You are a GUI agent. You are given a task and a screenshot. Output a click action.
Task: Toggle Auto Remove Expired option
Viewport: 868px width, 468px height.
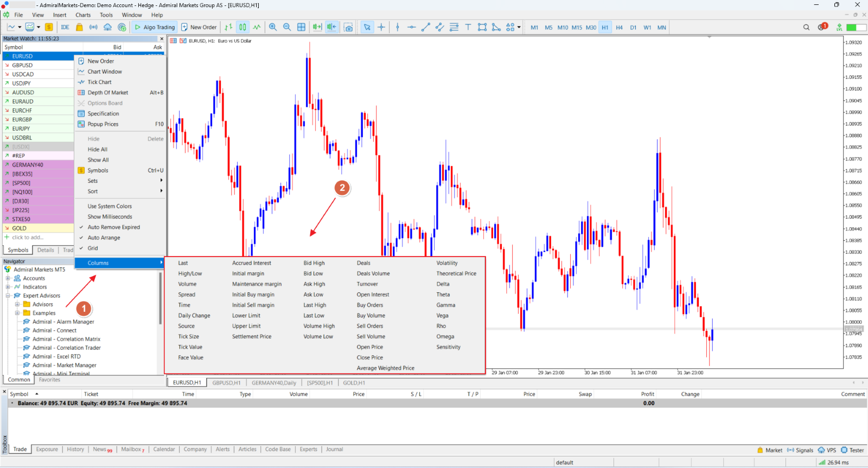click(x=114, y=227)
